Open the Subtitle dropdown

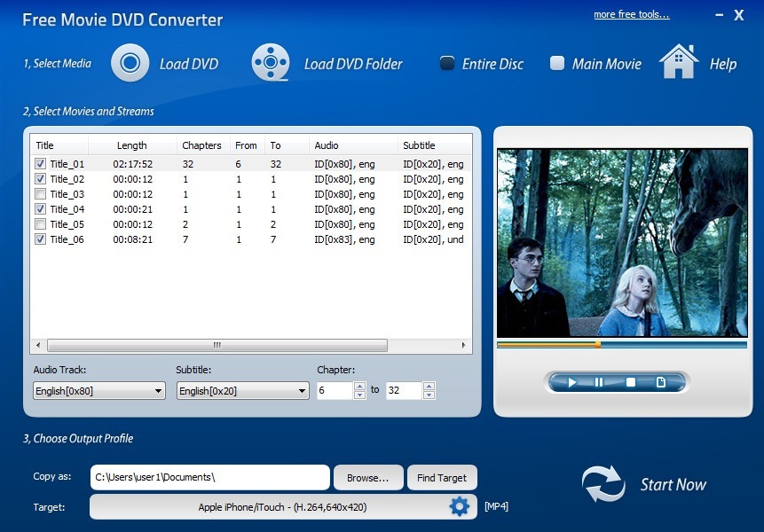pos(242,391)
